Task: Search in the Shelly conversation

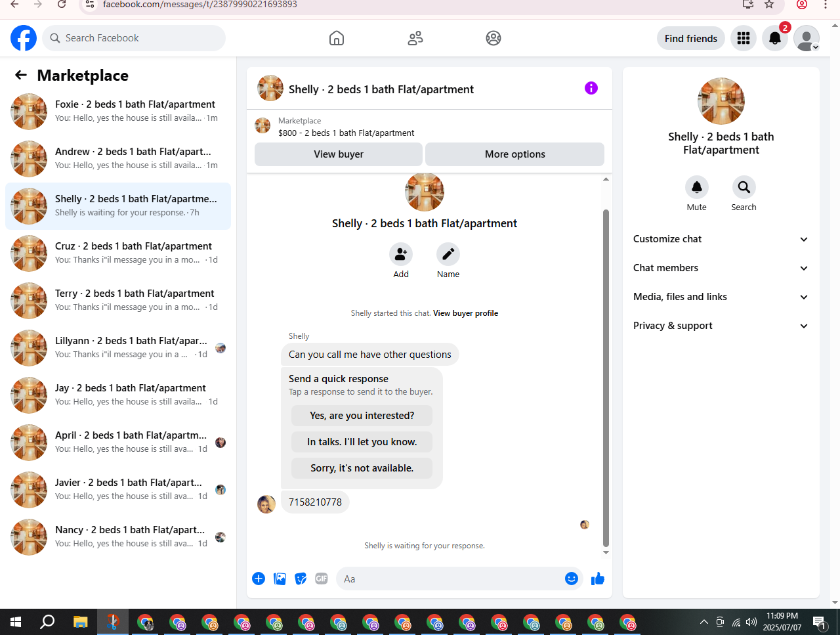Action: point(744,187)
